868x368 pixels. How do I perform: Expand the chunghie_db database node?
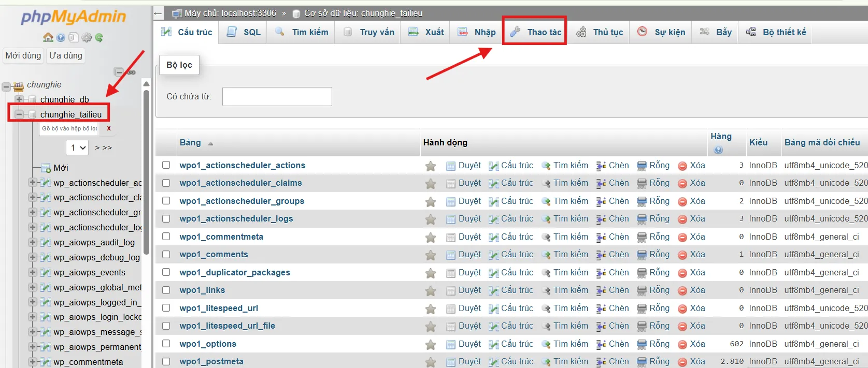(19, 99)
